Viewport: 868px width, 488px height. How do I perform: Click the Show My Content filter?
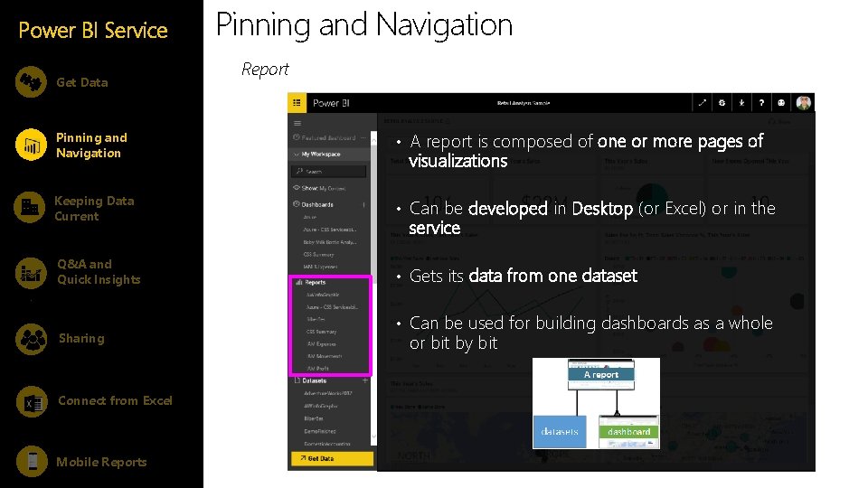coord(324,189)
